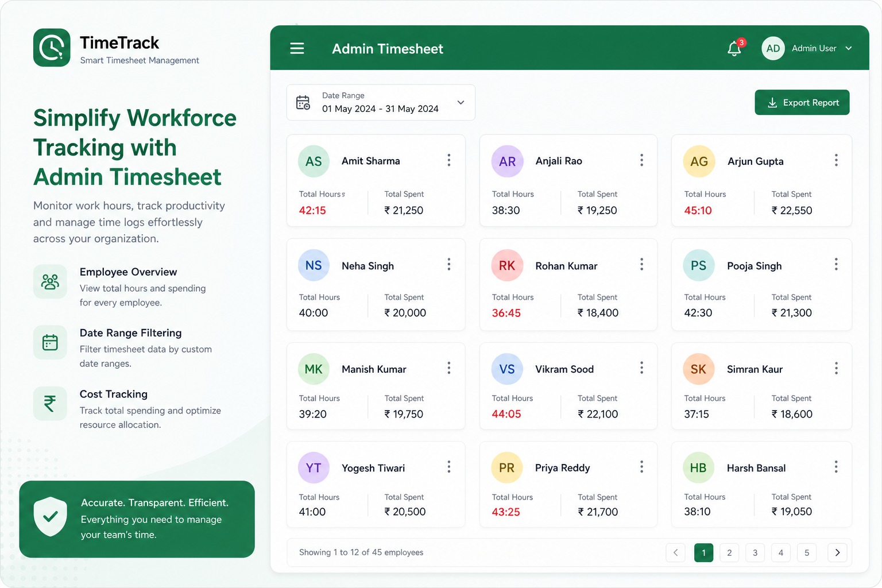Open the Date Range picker

tap(381, 102)
